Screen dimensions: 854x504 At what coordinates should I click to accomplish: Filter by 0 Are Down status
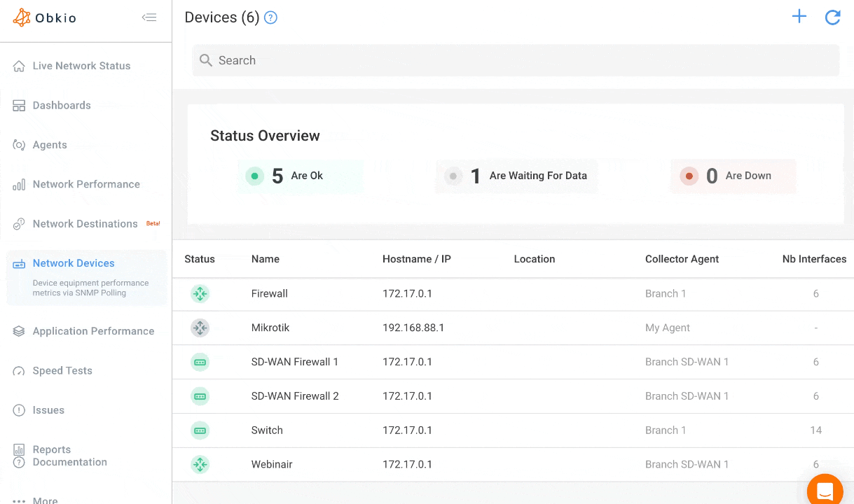(733, 176)
